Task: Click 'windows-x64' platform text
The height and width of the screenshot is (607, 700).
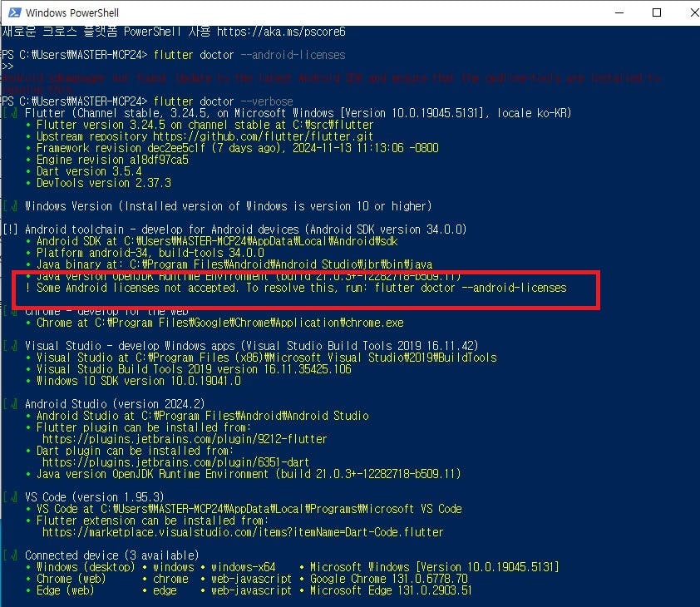Action: pos(244,566)
